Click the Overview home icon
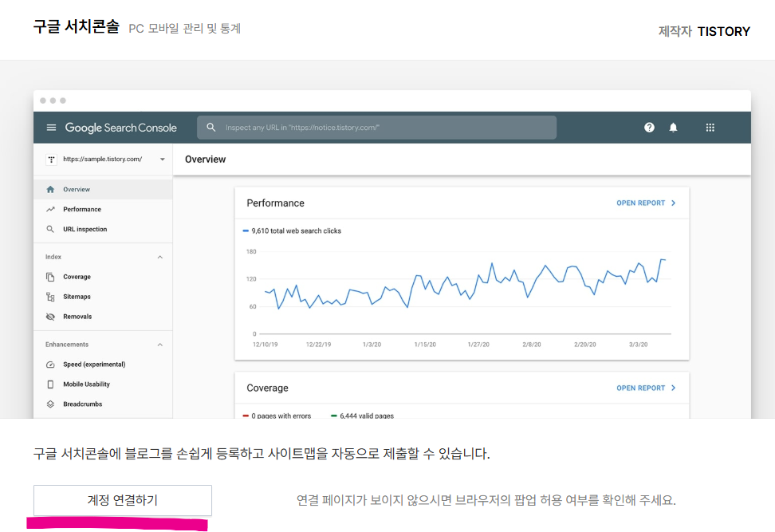Screen dimensions: 775x532 tap(50, 189)
